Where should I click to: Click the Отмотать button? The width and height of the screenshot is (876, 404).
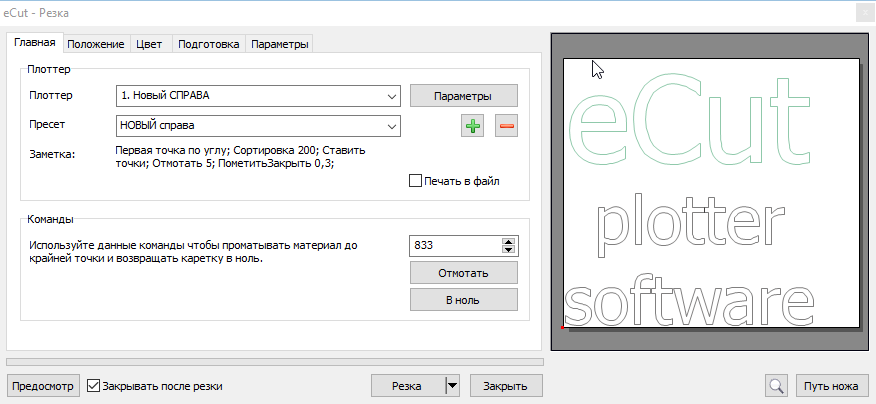point(463,273)
